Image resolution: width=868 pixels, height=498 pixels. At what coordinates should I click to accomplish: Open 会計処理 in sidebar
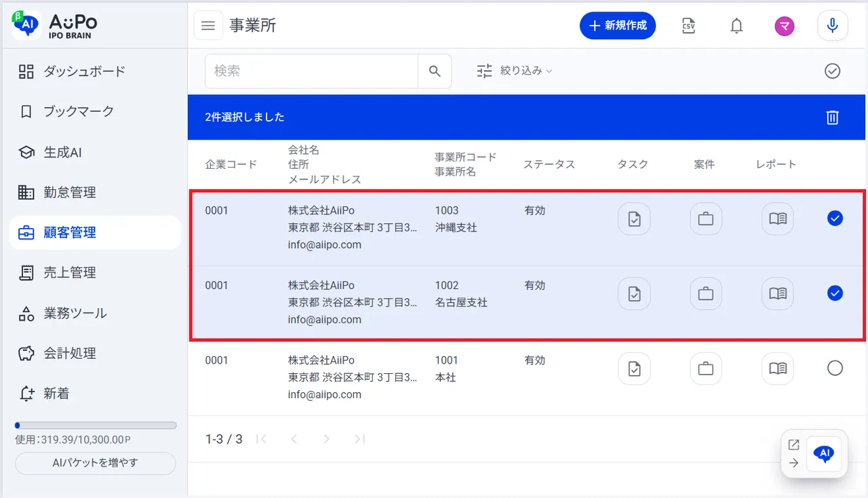tap(95, 353)
